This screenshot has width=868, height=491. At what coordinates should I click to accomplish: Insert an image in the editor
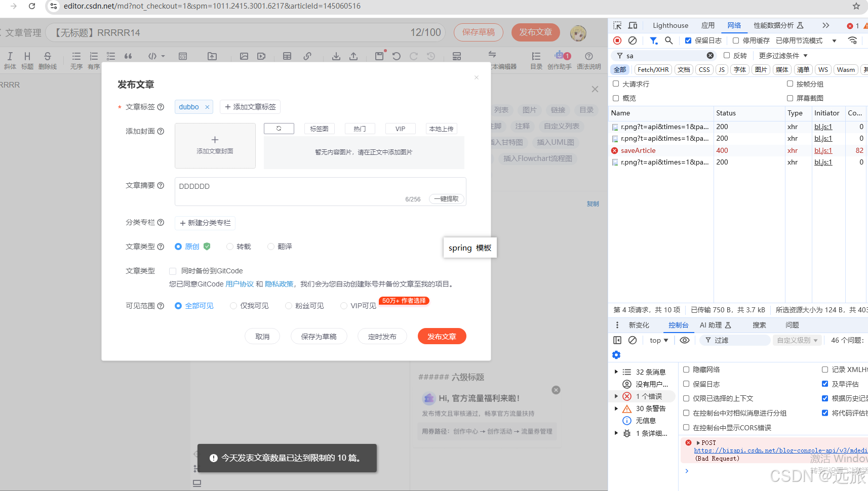pos(244,56)
